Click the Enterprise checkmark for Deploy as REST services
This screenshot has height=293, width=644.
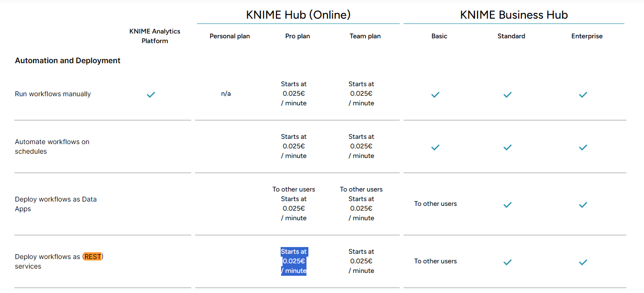583,262
